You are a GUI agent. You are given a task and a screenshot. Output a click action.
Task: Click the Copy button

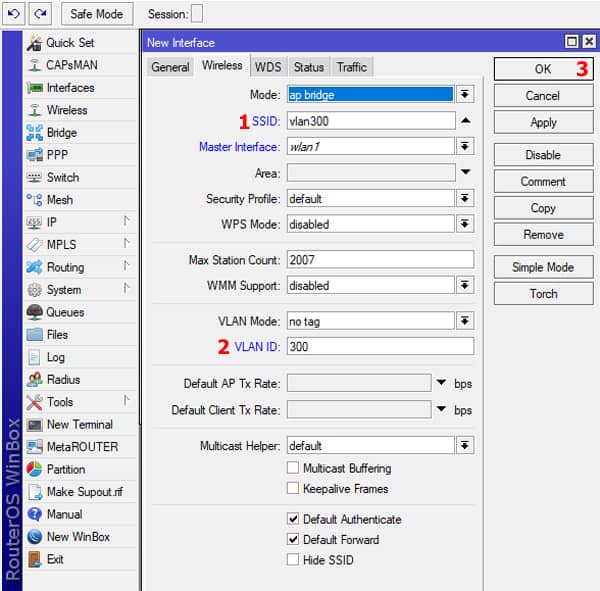[543, 208]
